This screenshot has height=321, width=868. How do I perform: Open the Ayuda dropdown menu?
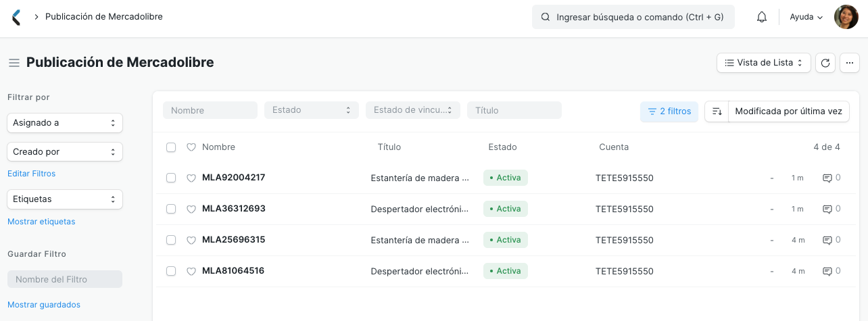(806, 17)
